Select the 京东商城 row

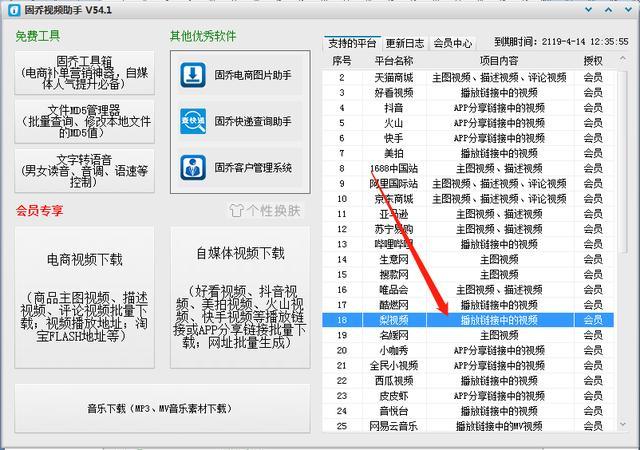pos(468,198)
